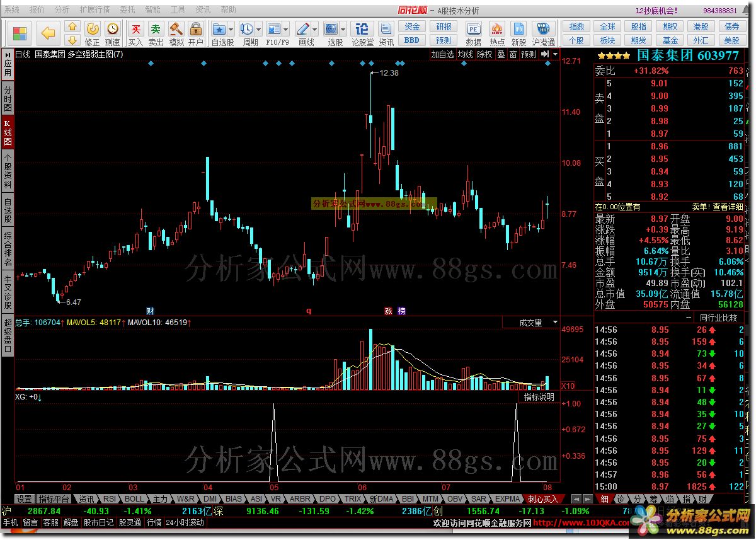Go back with the yellow left arrow
This screenshot has height=540, width=756.
(x=49, y=33)
